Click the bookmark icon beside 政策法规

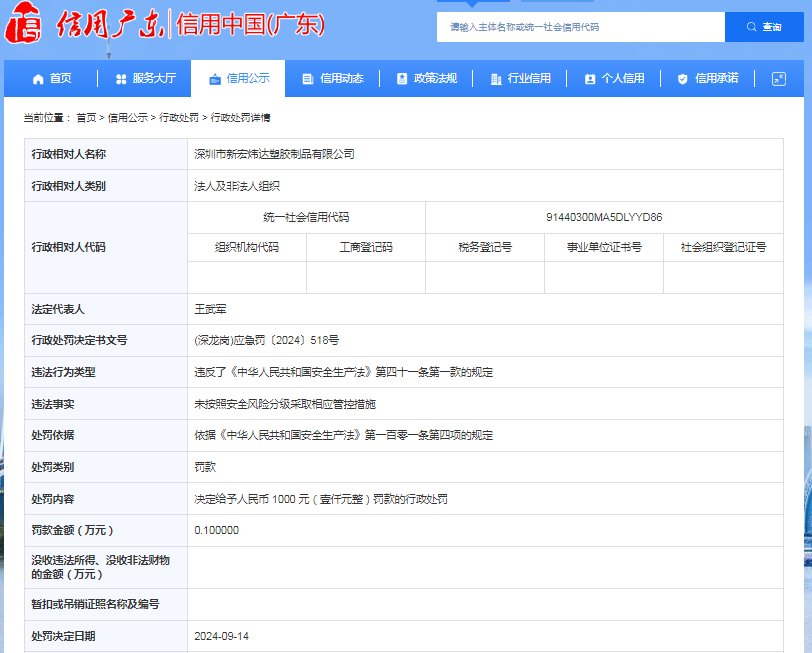coord(402,79)
